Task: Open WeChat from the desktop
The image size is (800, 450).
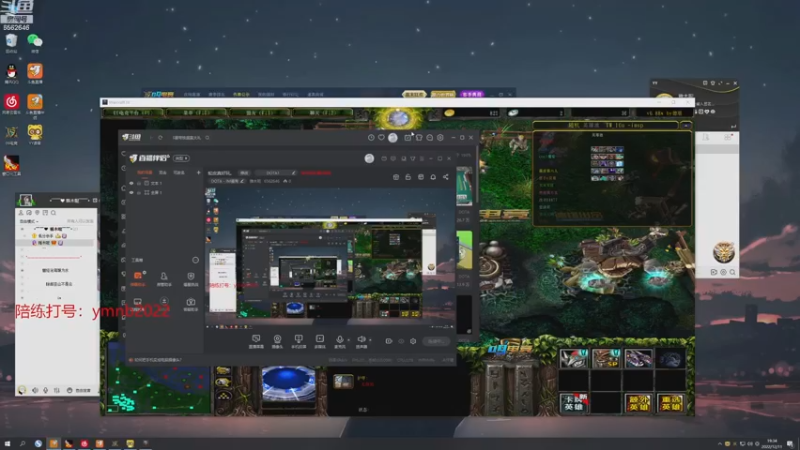Action: pyautogui.click(x=35, y=43)
